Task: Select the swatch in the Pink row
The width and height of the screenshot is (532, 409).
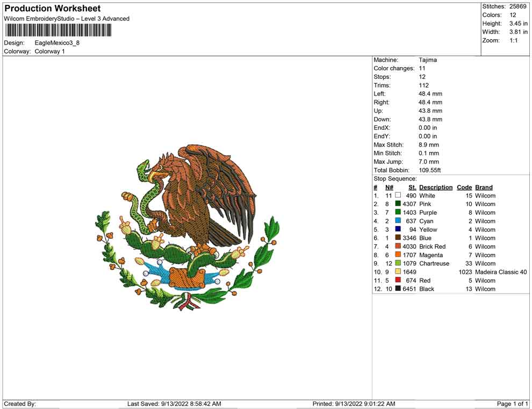Action: (x=398, y=203)
